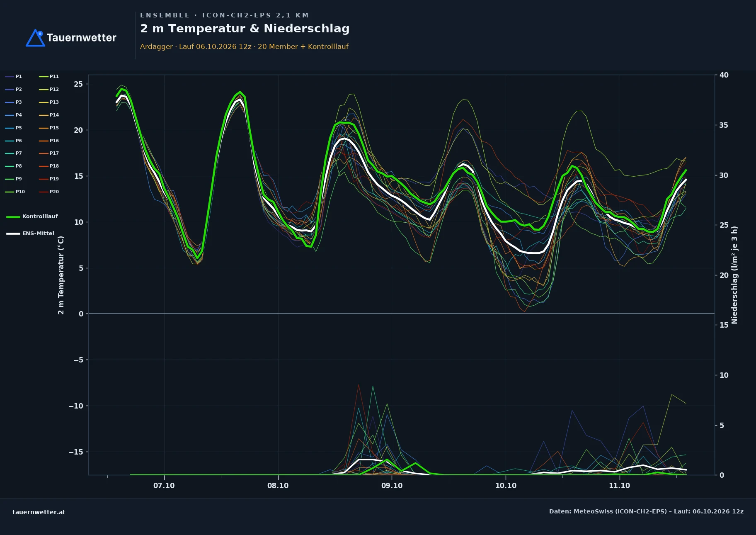Click the −15 temperature axis tick label

pos(75,452)
